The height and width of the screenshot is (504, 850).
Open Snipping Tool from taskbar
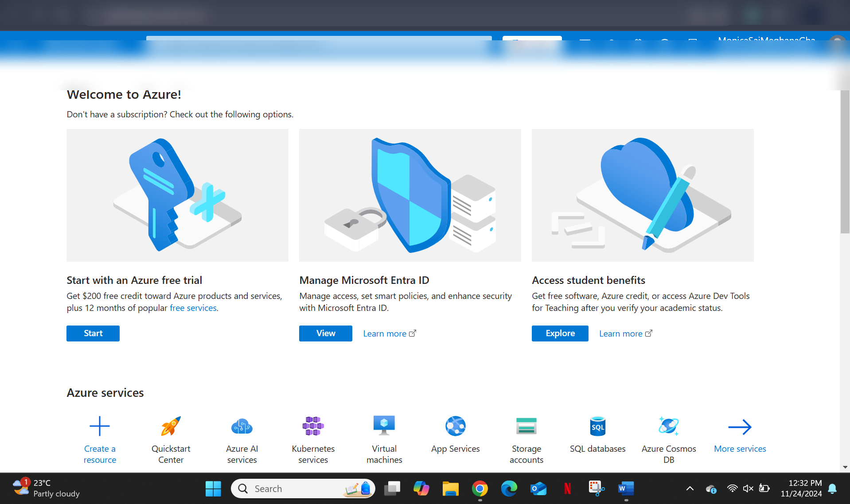[x=597, y=488]
